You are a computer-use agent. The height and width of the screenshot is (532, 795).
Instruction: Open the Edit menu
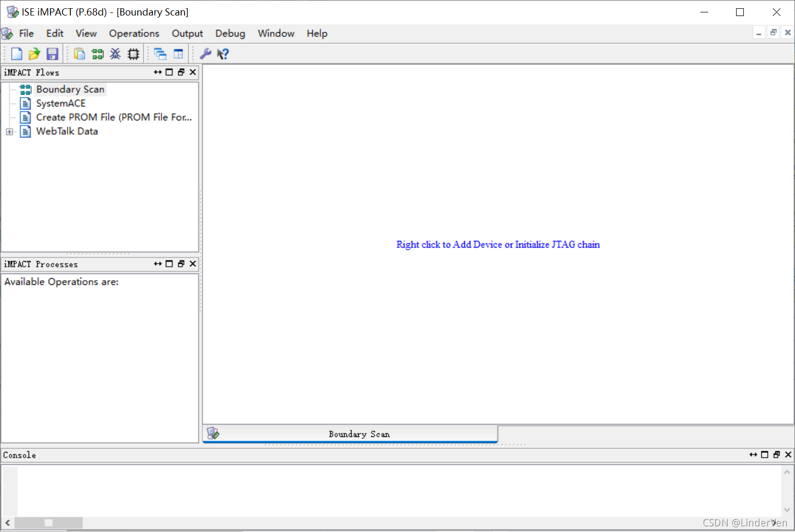[55, 34]
